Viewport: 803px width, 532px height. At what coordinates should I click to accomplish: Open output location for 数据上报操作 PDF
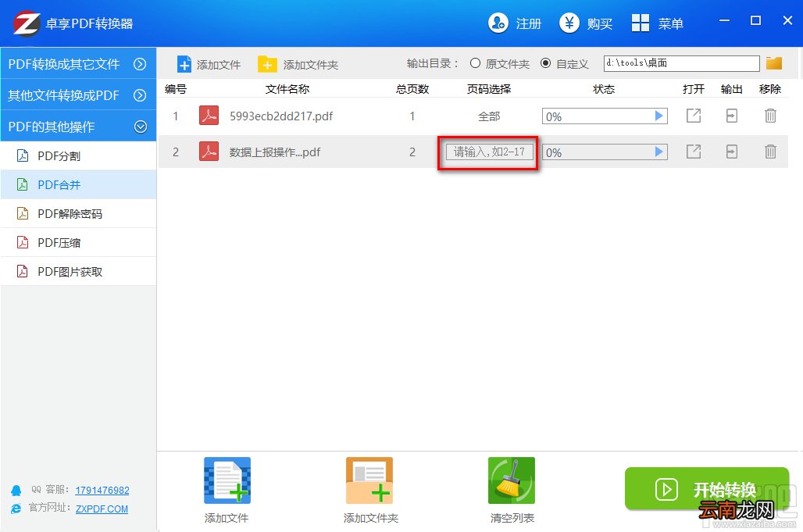[x=732, y=152]
